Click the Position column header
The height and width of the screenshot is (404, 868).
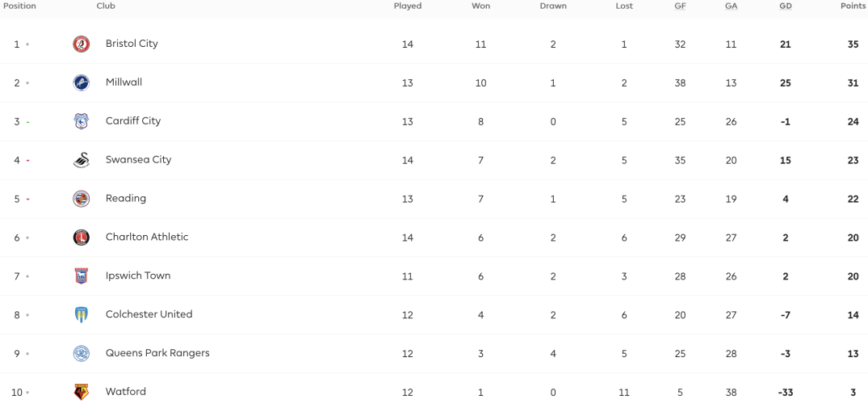click(19, 6)
